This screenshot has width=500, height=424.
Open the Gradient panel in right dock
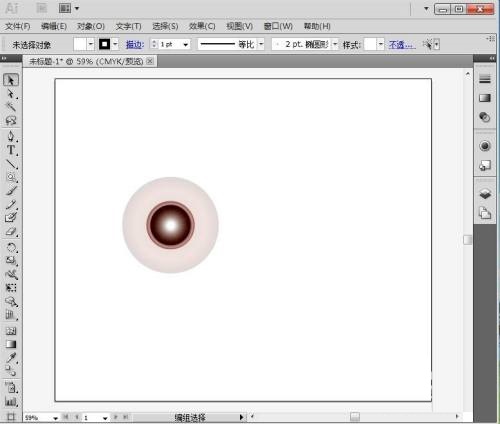485,98
